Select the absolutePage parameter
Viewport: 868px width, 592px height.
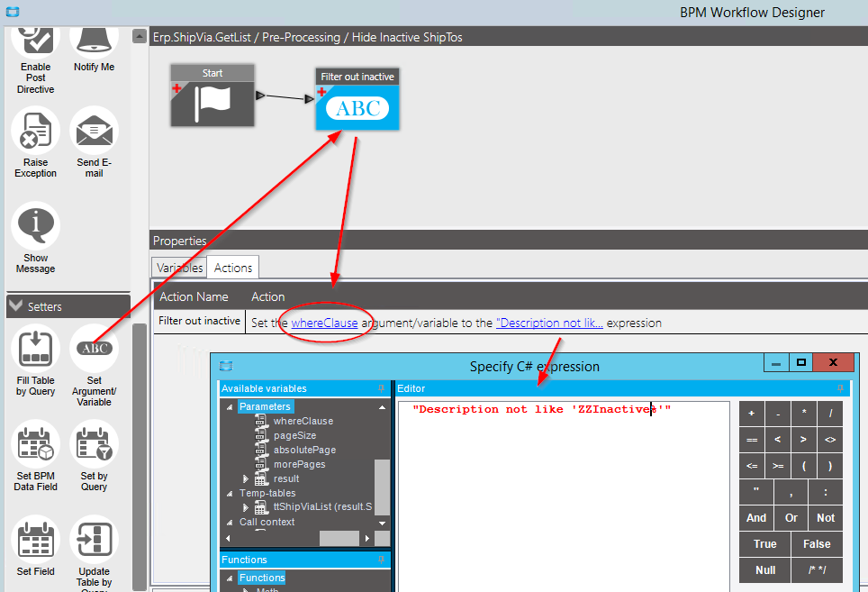304,450
